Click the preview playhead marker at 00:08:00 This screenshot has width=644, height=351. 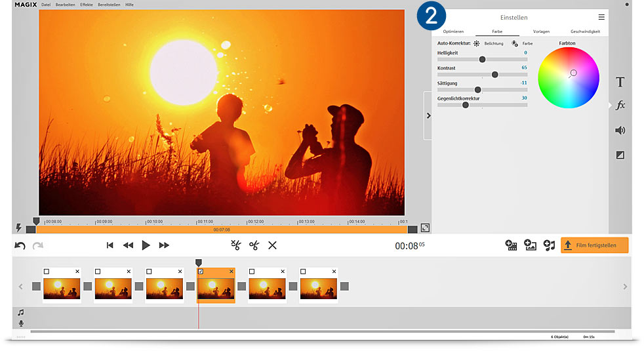[36, 222]
